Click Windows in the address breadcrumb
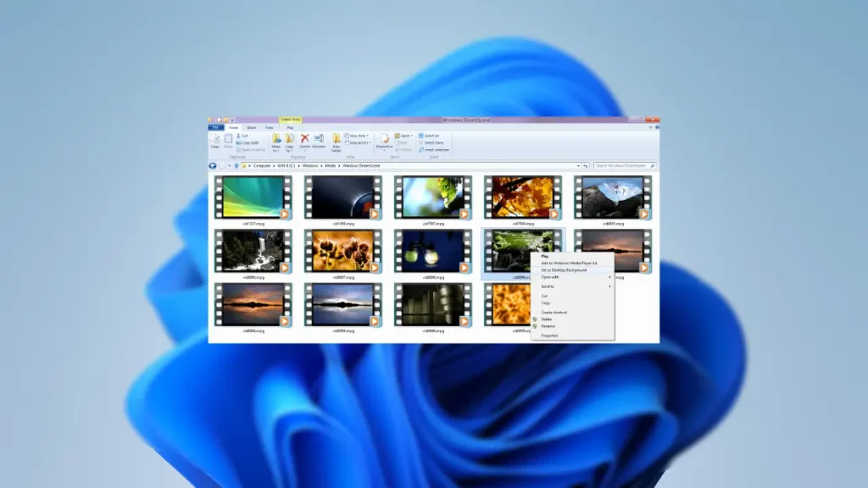 point(310,165)
